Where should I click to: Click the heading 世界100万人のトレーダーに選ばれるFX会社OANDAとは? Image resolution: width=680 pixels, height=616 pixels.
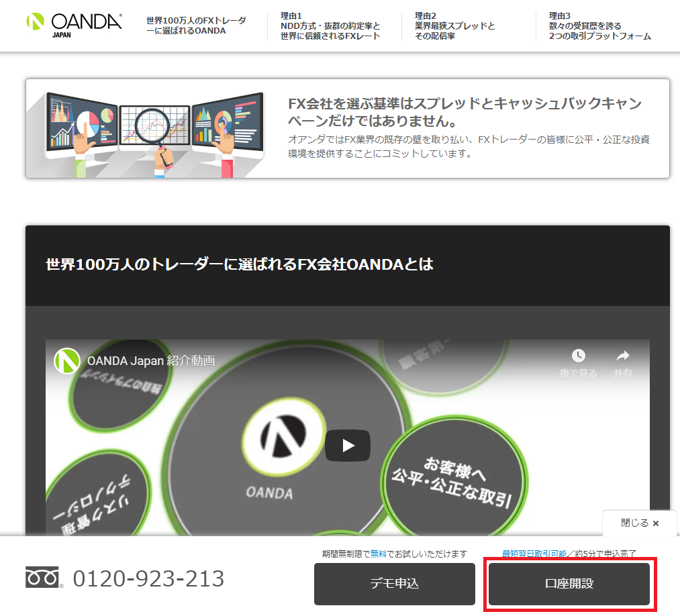(x=240, y=264)
